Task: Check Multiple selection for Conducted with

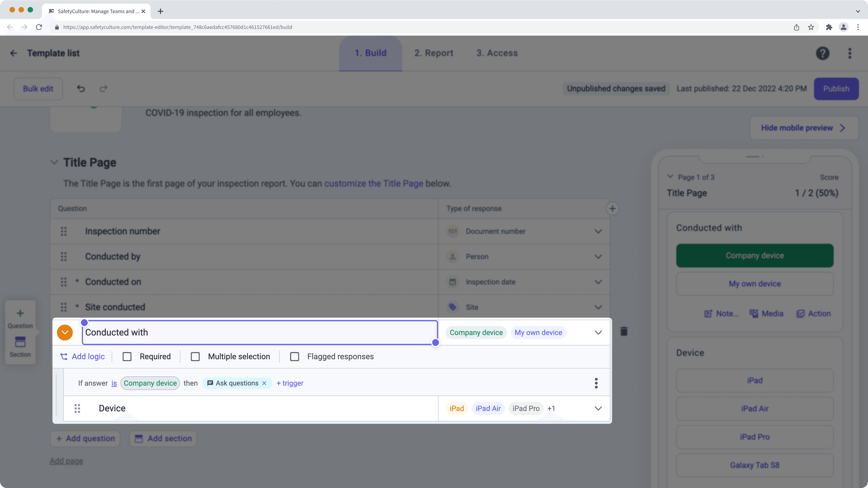Action: [x=196, y=356]
